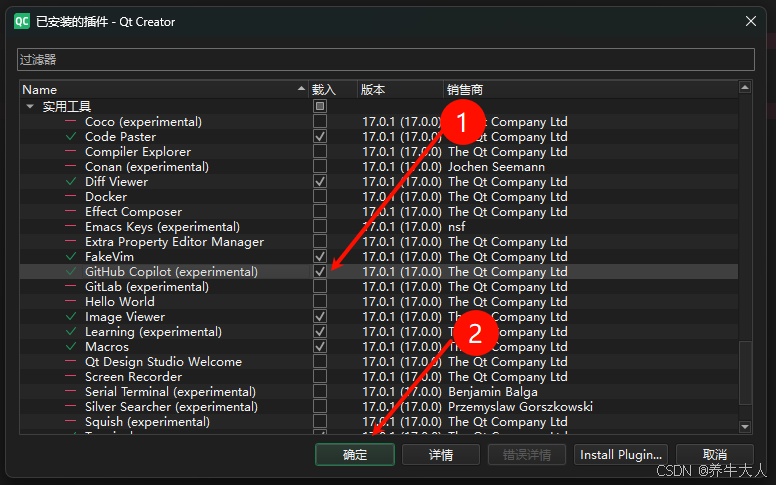776x485 pixels.
Task: Confirm with the 确定 button
Action: [x=355, y=454]
